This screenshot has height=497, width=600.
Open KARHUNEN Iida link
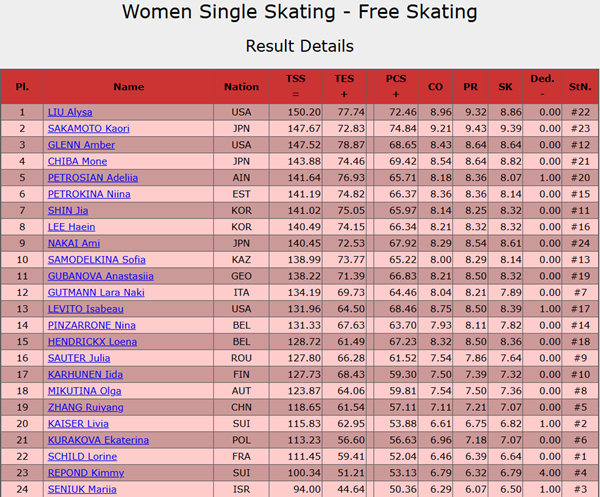click(x=85, y=375)
